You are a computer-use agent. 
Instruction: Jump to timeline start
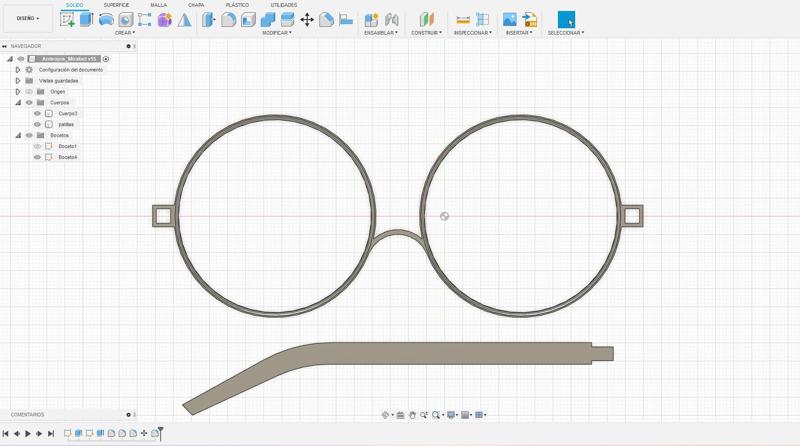6,433
